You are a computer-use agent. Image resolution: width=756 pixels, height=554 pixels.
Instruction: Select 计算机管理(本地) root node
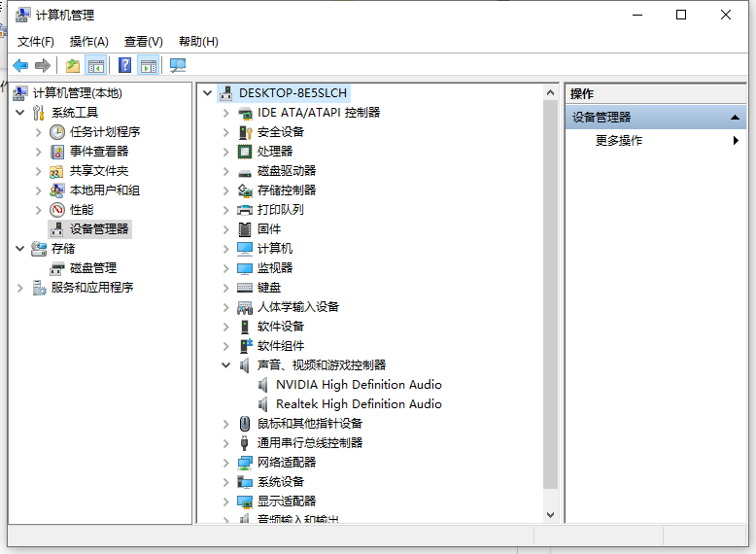[77, 93]
